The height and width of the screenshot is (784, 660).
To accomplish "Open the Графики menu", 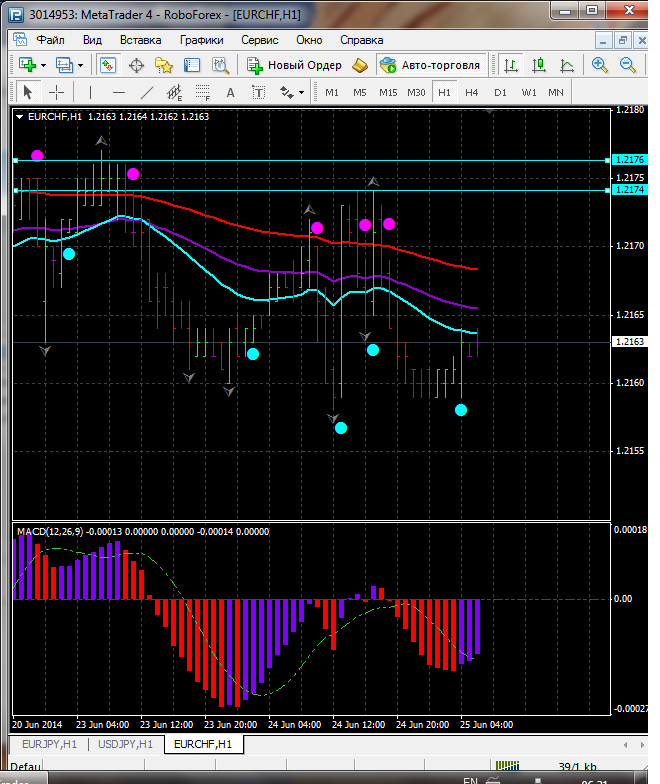I will pos(201,40).
